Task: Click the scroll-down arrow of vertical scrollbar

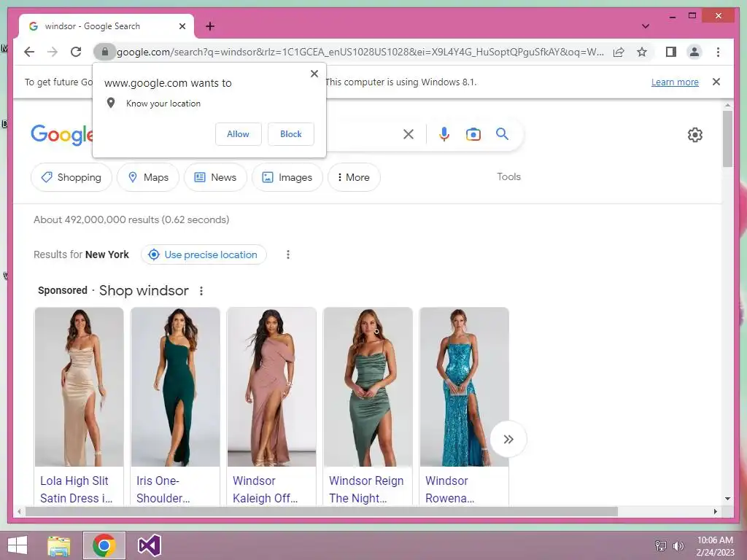Action: click(x=727, y=499)
